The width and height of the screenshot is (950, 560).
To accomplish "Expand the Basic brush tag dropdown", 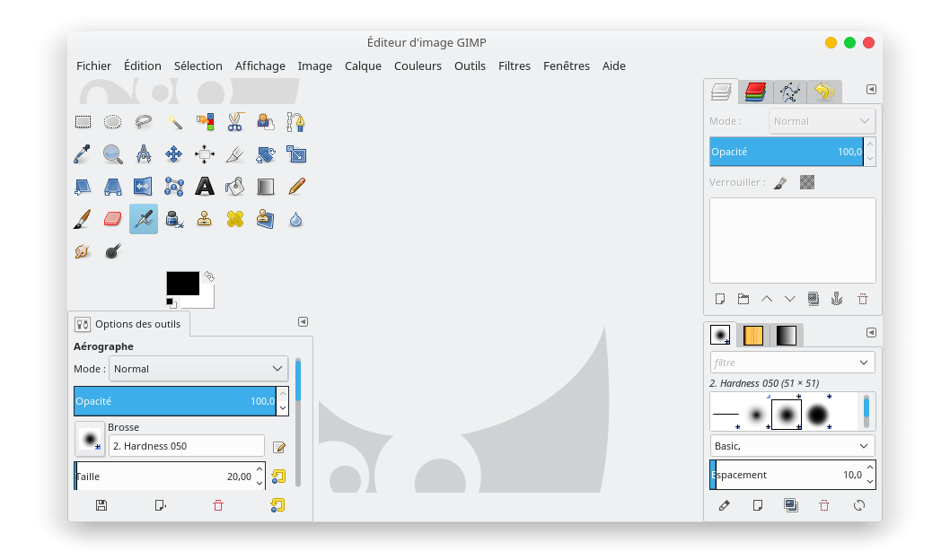I will pyautogui.click(x=791, y=446).
